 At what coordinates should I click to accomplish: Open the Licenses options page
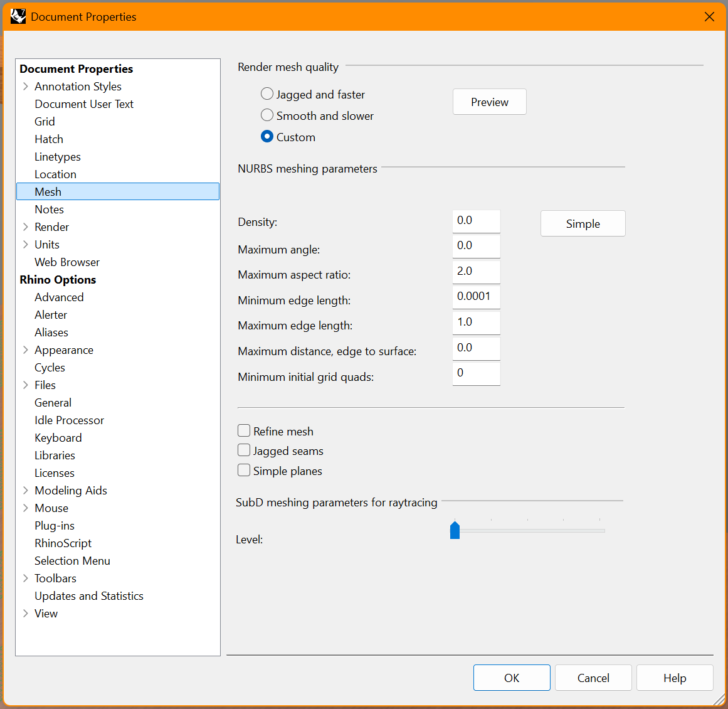click(x=55, y=473)
